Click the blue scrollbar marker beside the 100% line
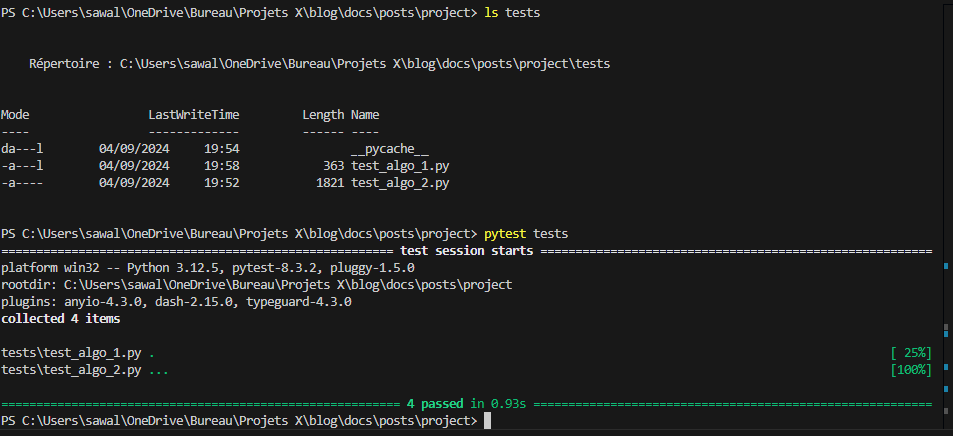953x436 pixels. coord(946,367)
